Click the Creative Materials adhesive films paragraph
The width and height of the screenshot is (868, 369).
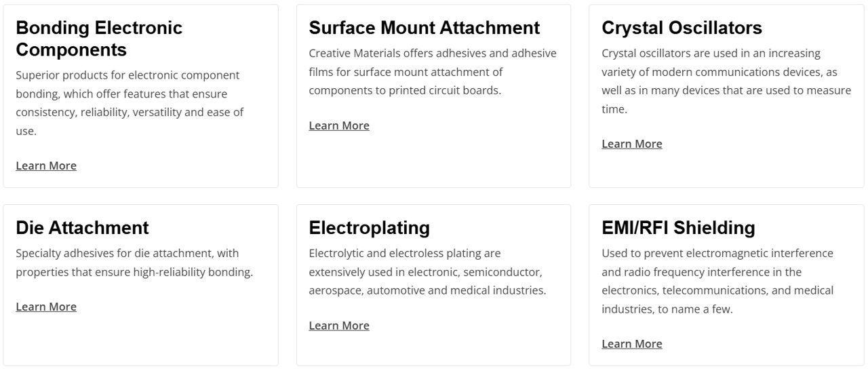[x=432, y=72]
